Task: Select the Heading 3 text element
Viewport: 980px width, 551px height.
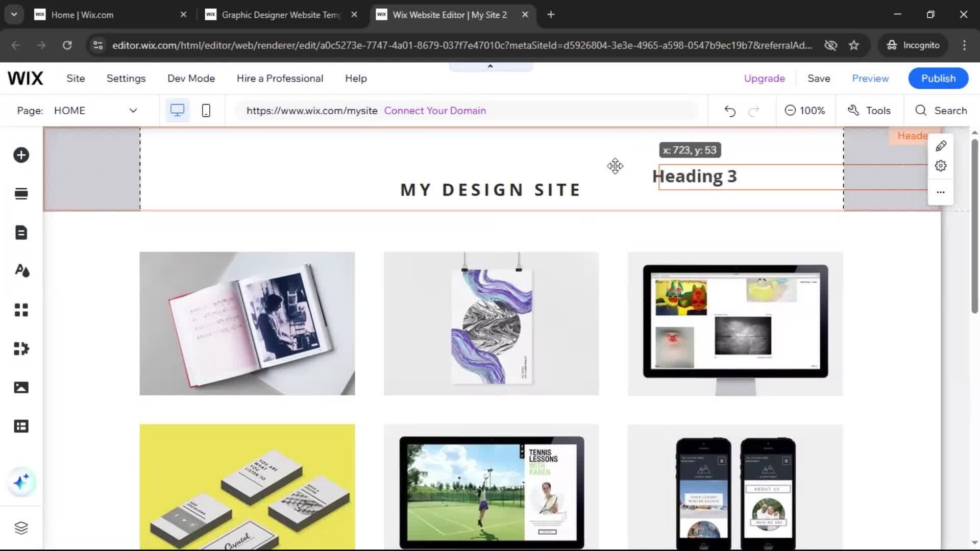Action: coord(695,177)
